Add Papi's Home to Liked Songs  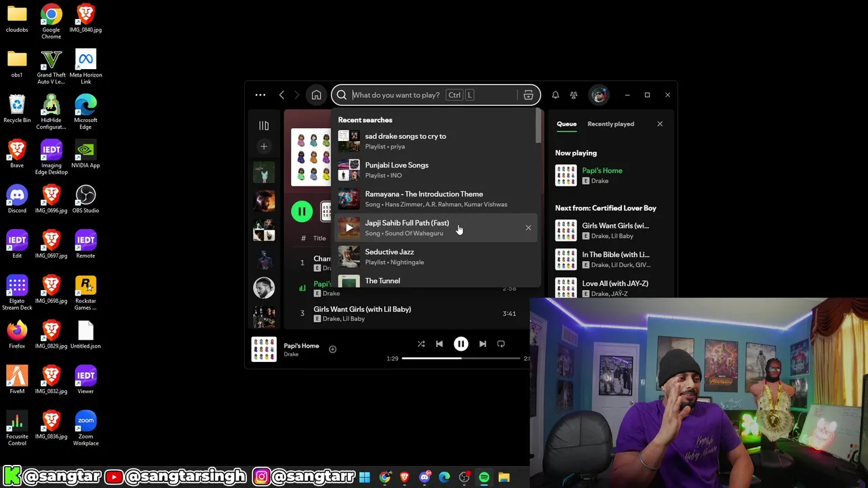pyautogui.click(x=332, y=349)
